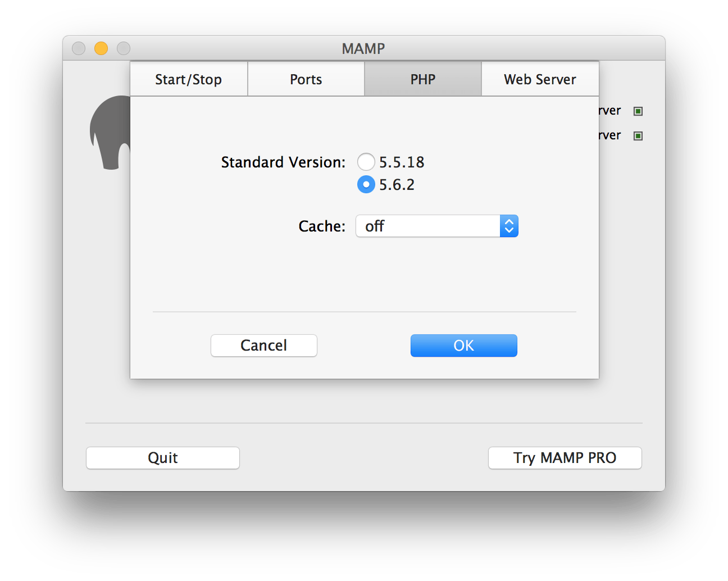Click Try MAMP PRO button
The width and height of the screenshot is (728, 581).
tap(565, 458)
